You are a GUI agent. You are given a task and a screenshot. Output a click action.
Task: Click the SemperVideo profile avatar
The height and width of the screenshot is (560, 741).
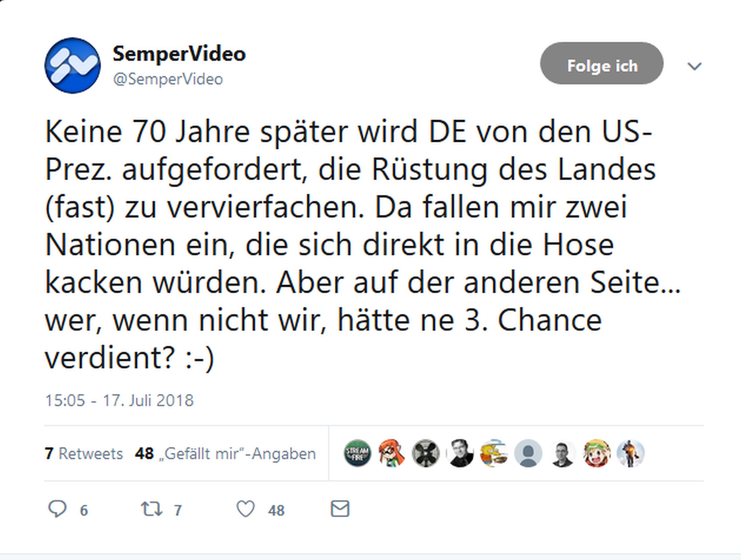click(72, 65)
